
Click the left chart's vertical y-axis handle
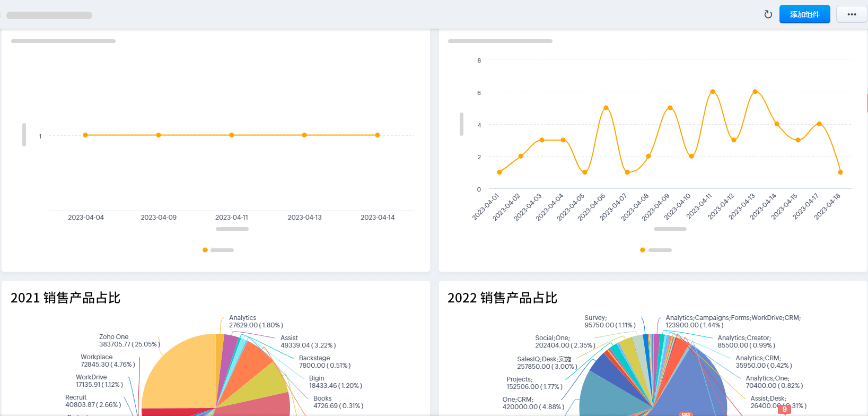coord(24,135)
